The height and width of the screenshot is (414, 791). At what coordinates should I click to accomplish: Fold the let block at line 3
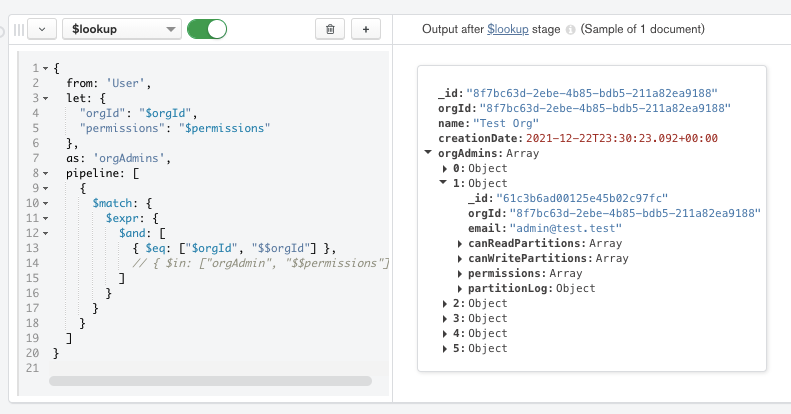(45, 99)
